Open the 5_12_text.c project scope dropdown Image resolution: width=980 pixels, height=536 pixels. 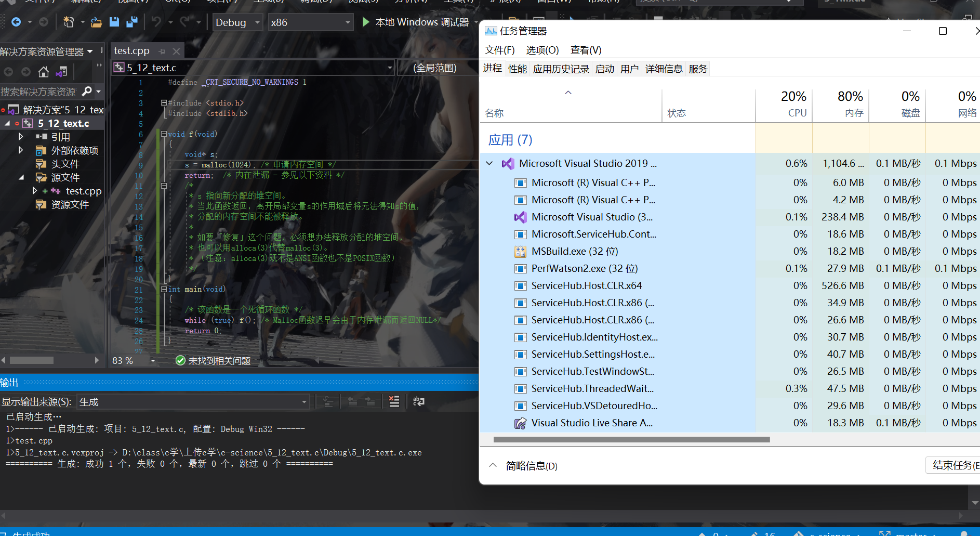(253, 68)
